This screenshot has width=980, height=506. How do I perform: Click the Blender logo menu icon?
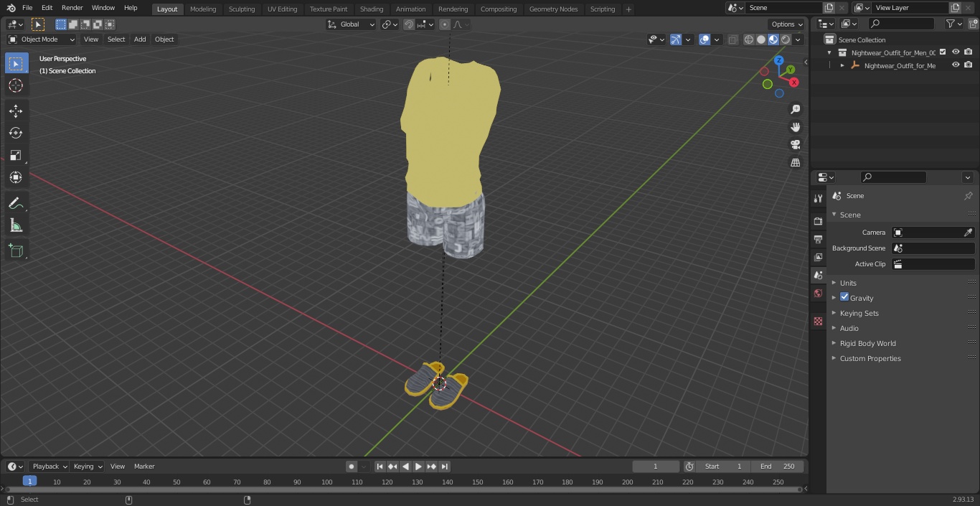[11, 8]
